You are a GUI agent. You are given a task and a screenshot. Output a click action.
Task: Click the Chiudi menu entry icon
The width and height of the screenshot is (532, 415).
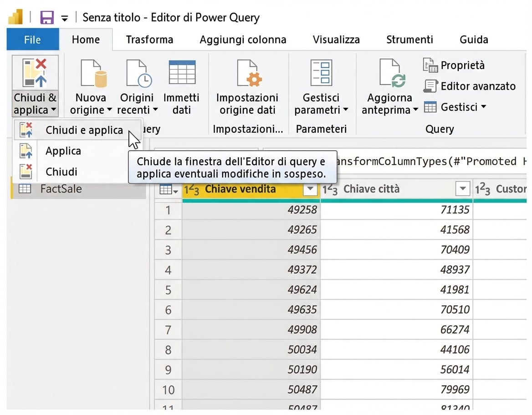(x=26, y=172)
